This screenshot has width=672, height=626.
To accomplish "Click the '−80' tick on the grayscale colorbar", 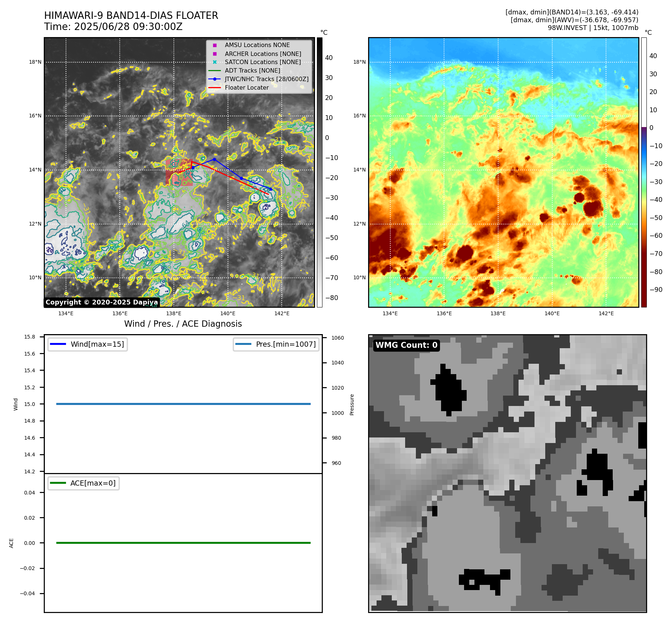I will [x=332, y=298].
